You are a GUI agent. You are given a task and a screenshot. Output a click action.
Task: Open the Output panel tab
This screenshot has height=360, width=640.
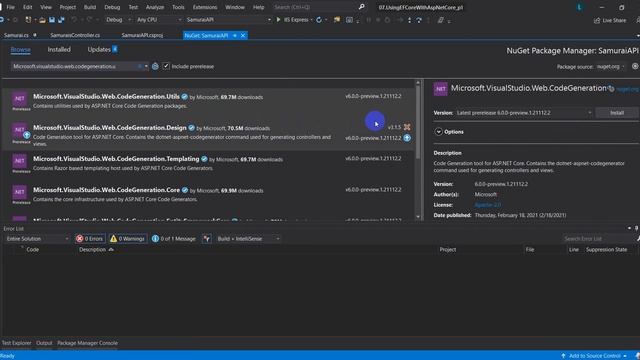point(44,343)
